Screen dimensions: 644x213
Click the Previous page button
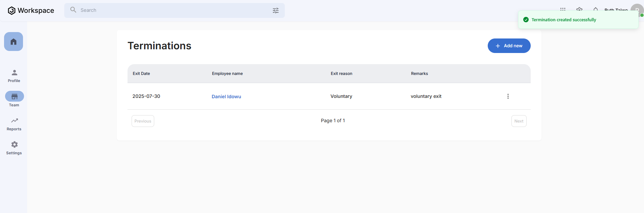pyautogui.click(x=143, y=121)
